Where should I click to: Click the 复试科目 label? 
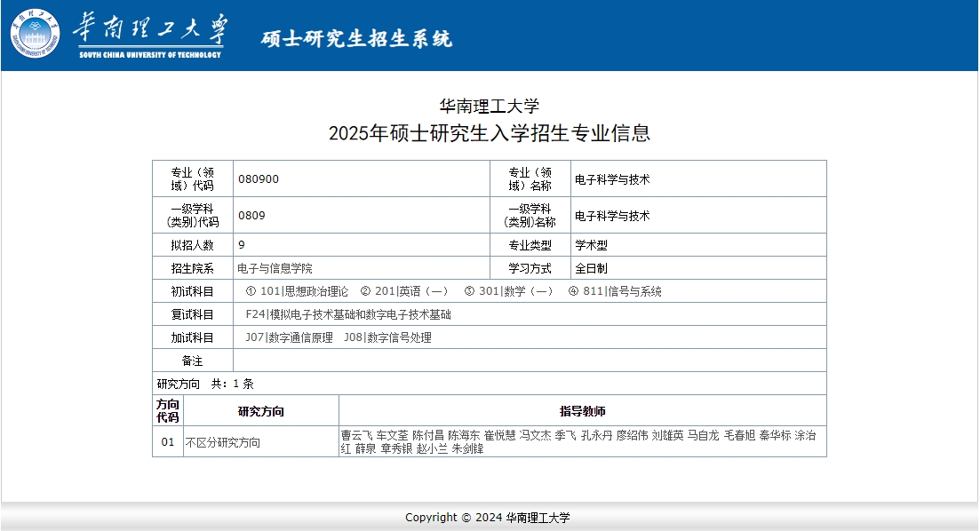click(193, 314)
